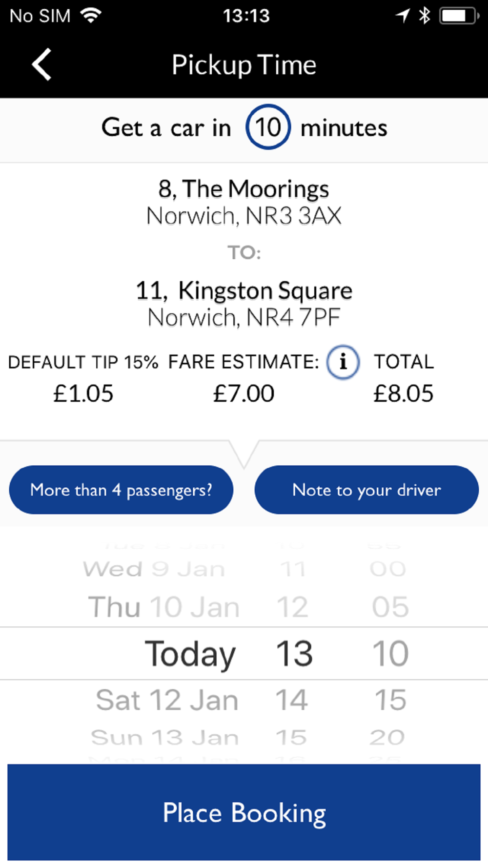Open the fare estimate info icon

point(343,362)
